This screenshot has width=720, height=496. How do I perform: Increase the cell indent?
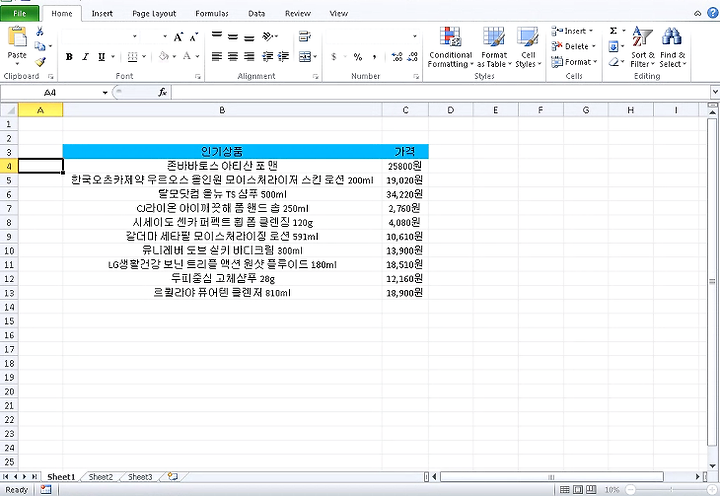[x=283, y=56]
